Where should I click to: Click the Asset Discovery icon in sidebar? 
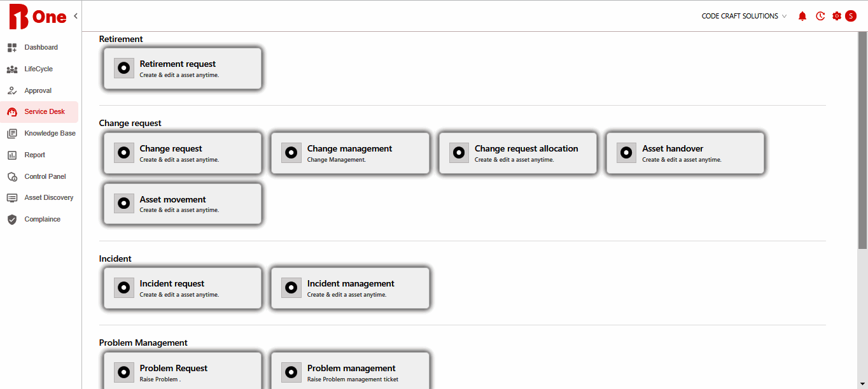pos(12,198)
